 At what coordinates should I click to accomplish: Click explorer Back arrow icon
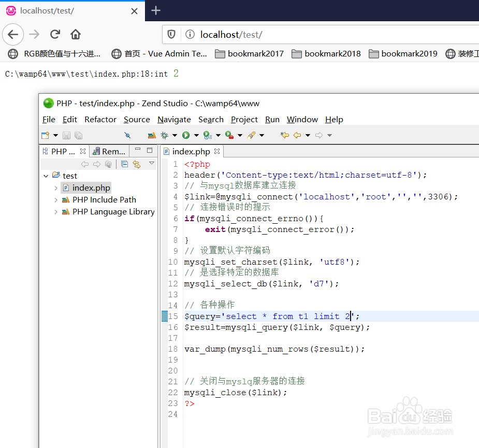click(x=85, y=164)
